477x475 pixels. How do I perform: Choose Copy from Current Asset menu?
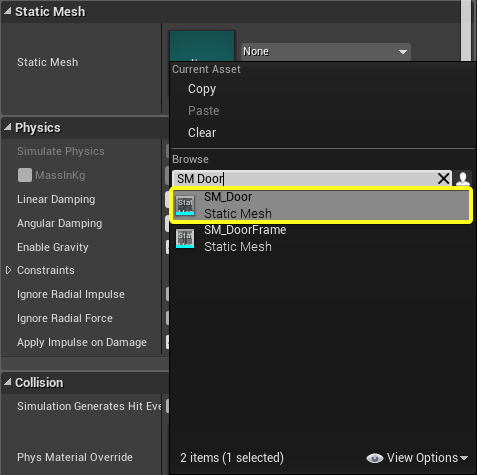coord(202,89)
